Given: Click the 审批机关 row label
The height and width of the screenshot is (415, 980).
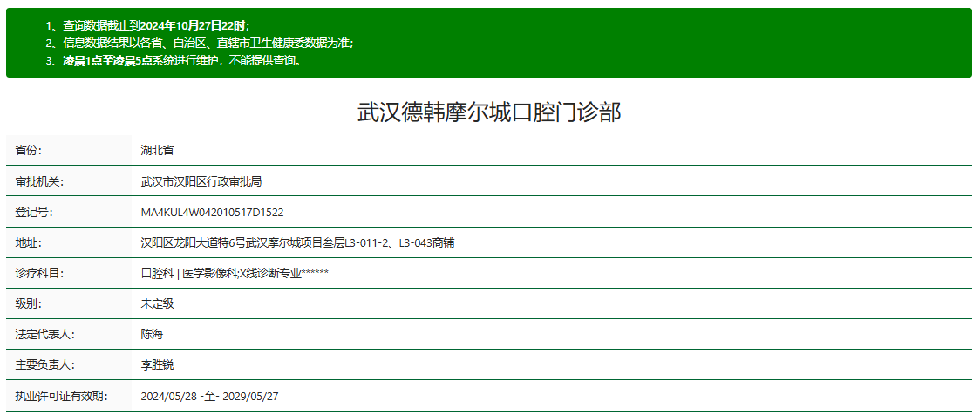Looking at the screenshot, I should 34,181.
